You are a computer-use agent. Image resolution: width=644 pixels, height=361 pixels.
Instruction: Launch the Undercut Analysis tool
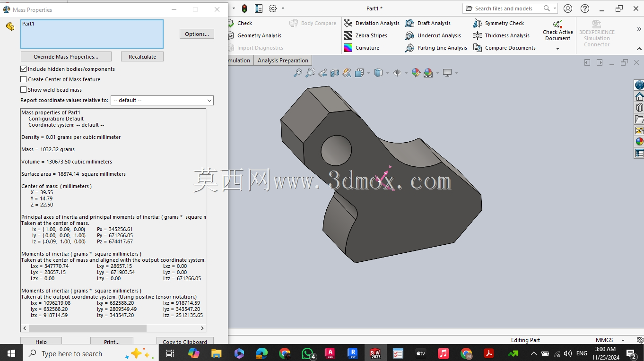[433, 35]
